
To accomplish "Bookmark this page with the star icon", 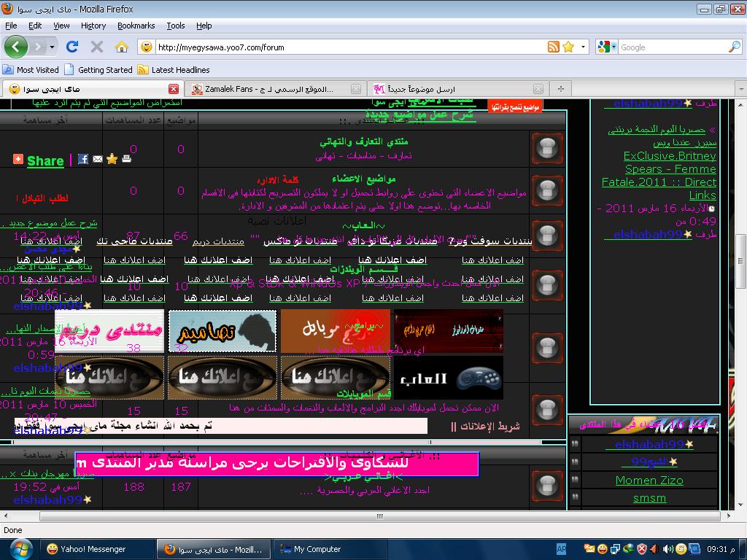I will [568, 47].
